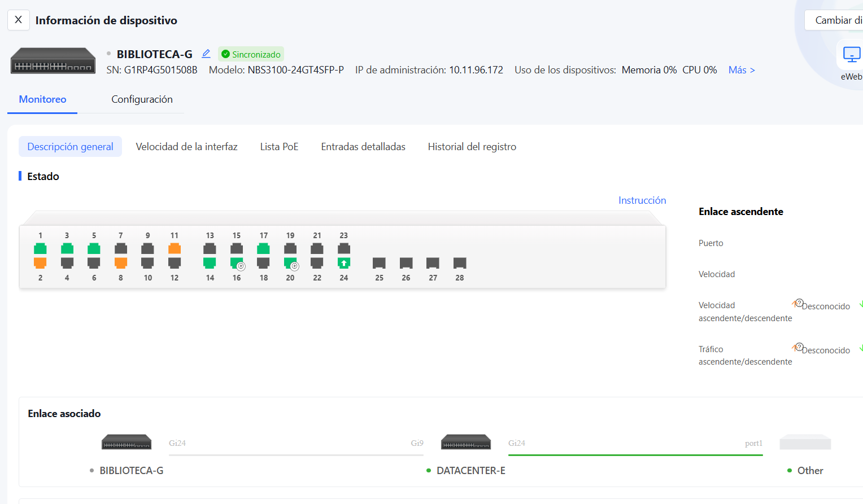Switch to the Monitoreo tab
Image resolution: width=863 pixels, height=504 pixels.
(42, 99)
